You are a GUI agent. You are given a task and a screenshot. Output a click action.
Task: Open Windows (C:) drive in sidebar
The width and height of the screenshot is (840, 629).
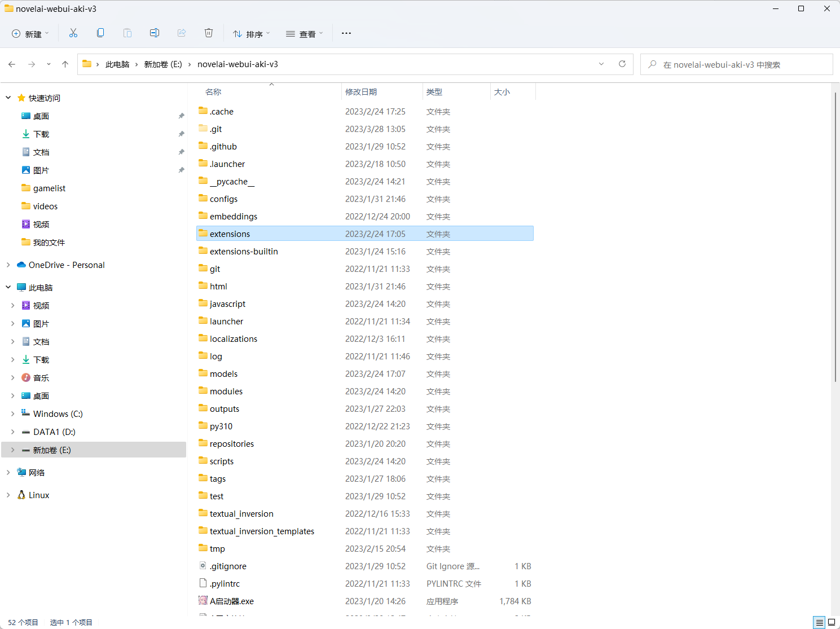pos(58,414)
